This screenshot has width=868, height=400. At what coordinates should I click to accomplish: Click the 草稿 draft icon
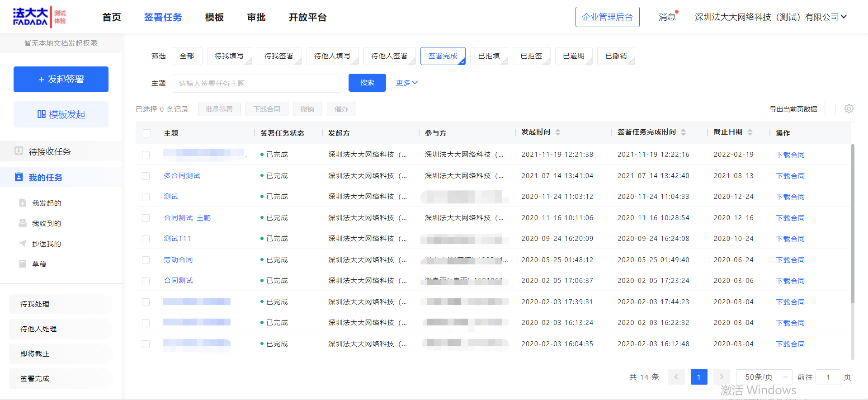tap(23, 264)
